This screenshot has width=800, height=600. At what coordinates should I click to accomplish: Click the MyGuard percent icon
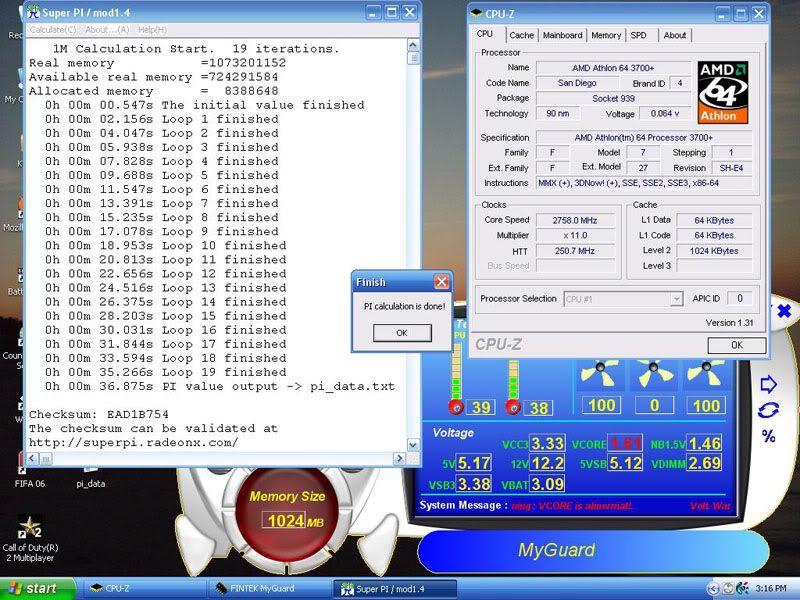pos(768,436)
